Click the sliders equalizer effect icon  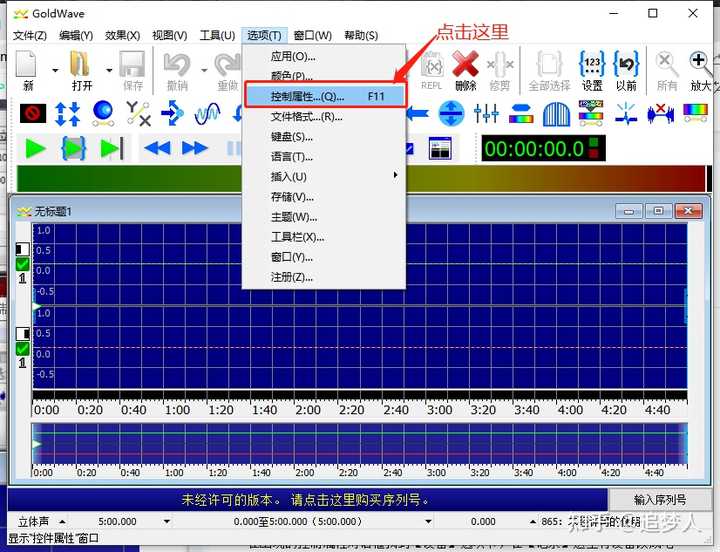486,113
